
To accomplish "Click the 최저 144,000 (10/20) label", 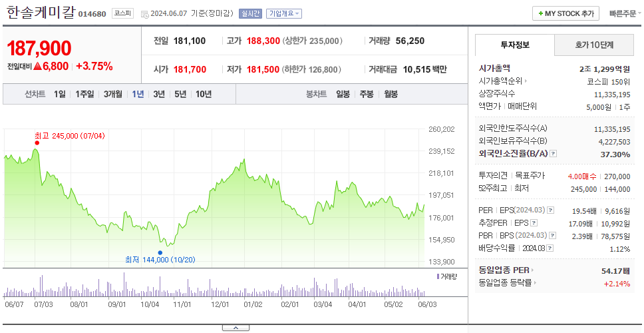I will click(x=160, y=260).
